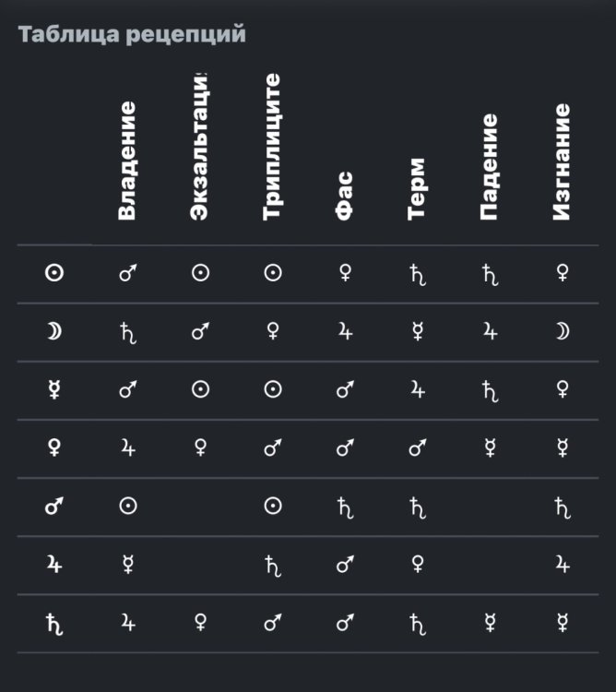
Task: Click the Владение column header
Action: (127, 161)
